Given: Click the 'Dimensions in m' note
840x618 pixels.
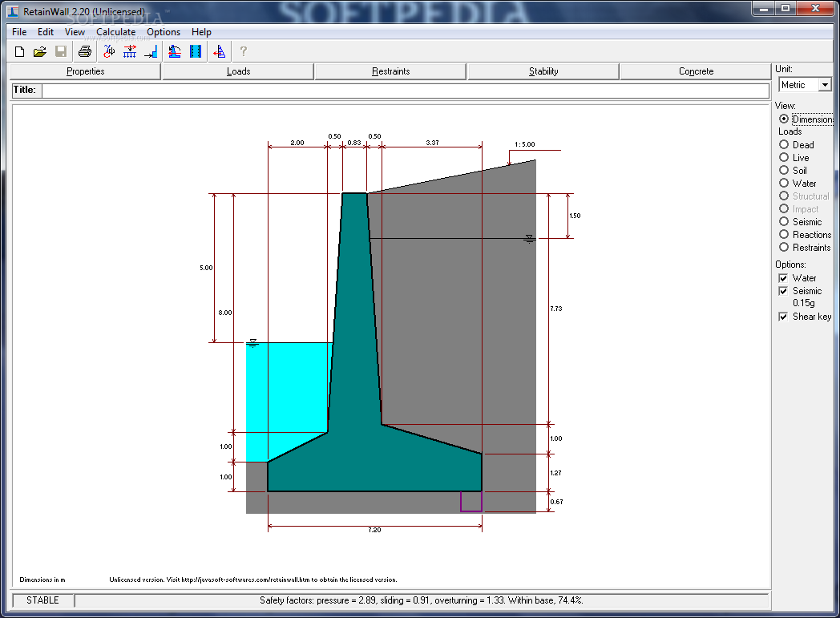Looking at the screenshot, I should (x=42, y=580).
